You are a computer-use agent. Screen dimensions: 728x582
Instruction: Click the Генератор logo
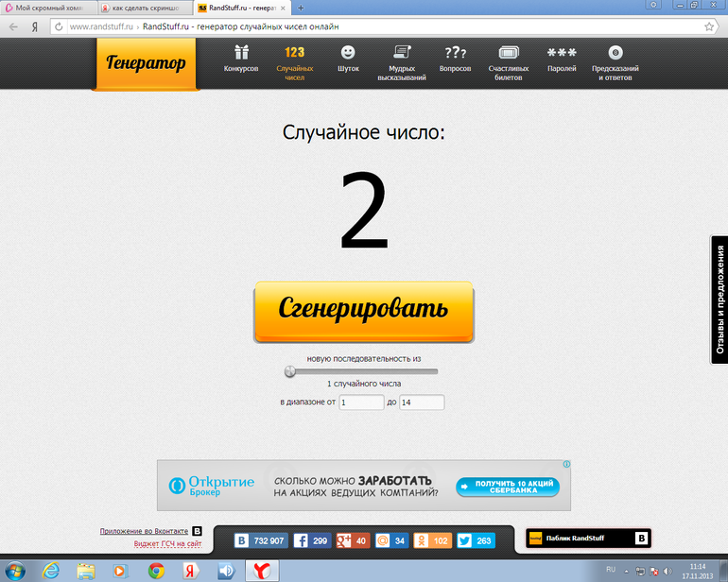[x=146, y=63]
